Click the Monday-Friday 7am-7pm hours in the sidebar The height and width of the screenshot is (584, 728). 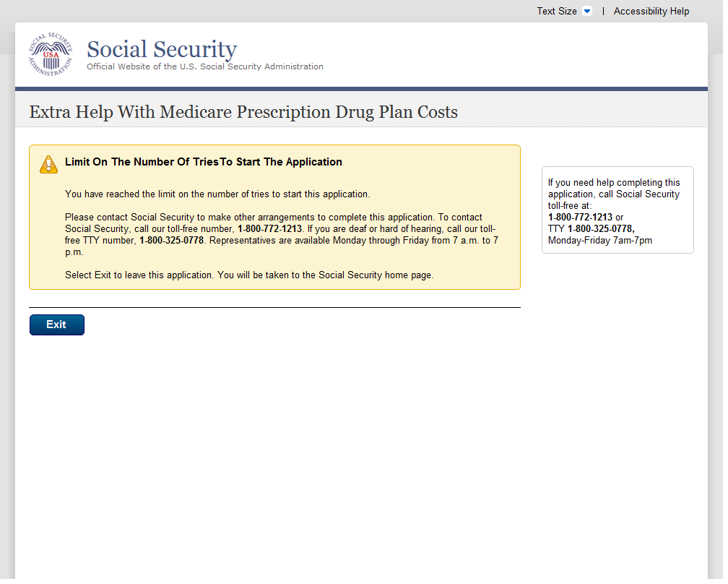[x=599, y=240]
